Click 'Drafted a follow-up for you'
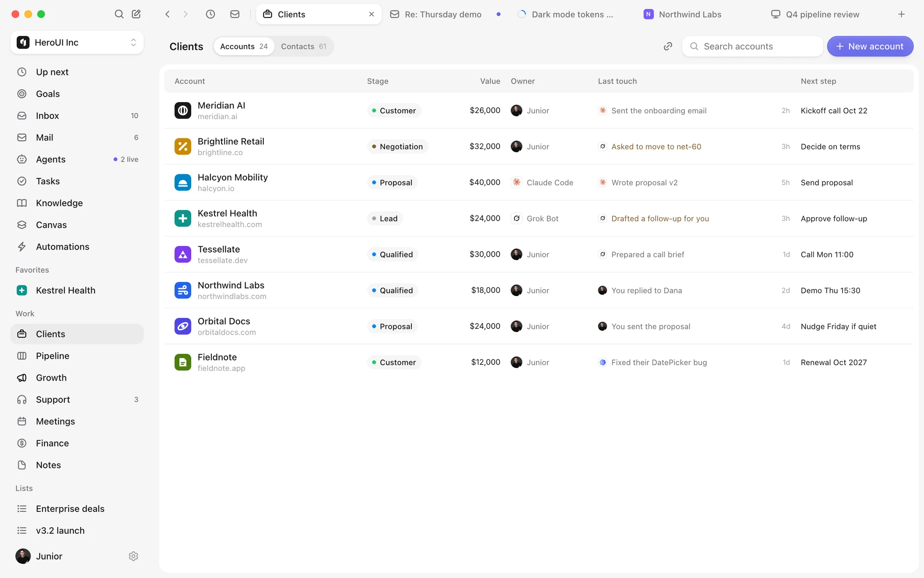The image size is (924, 578). pyautogui.click(x=660, y=219)
